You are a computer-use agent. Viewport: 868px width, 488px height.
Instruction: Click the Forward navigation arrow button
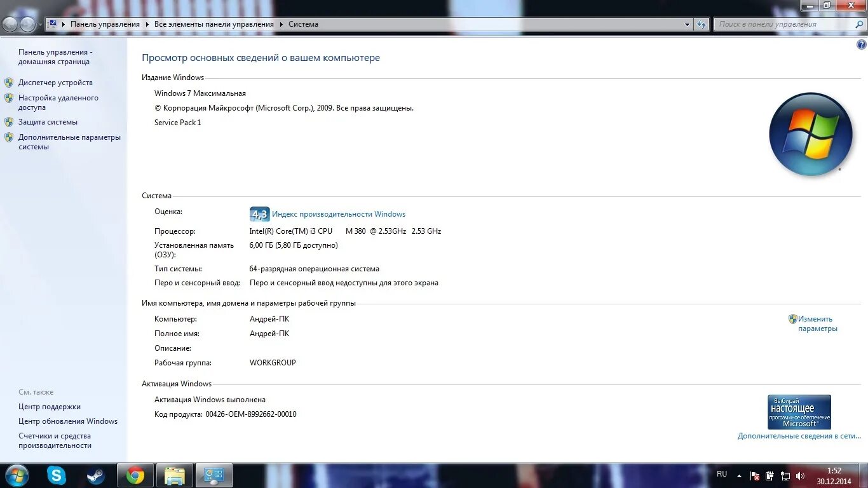[x=28, y=24]
